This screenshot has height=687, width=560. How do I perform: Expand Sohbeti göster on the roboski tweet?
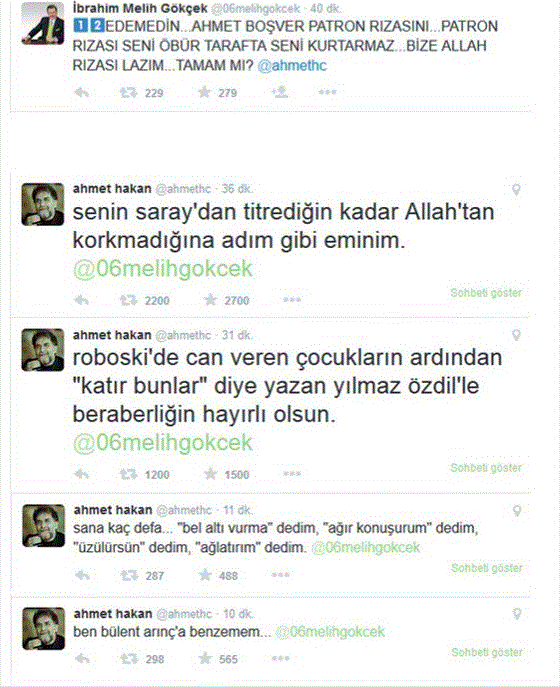point(486,467)
